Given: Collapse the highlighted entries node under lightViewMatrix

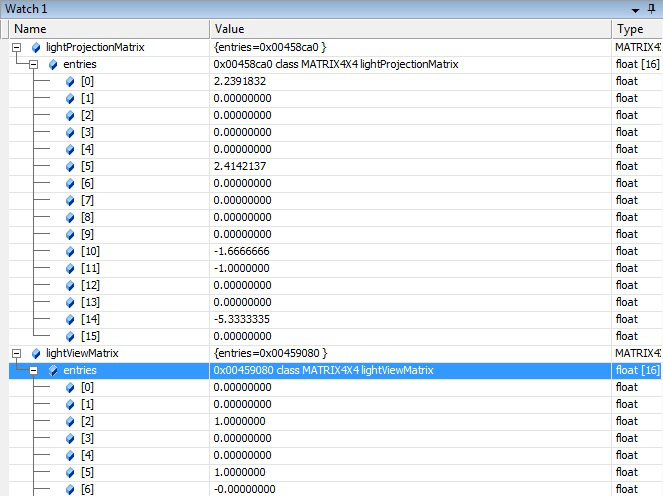Looking at the screenshot, I should pyautogui.click(x=33, y=370).
